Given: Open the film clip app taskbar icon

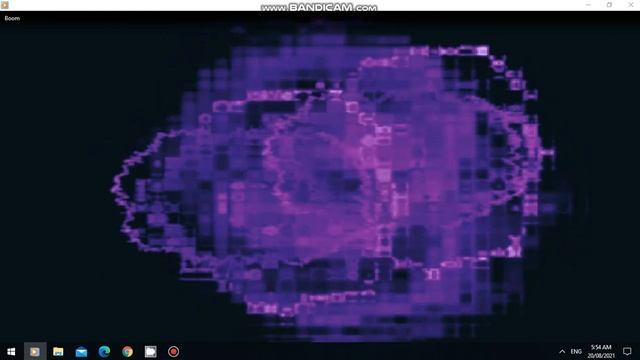Looking at the screenshot, I should pyautogui.click(x=151, y=351).
